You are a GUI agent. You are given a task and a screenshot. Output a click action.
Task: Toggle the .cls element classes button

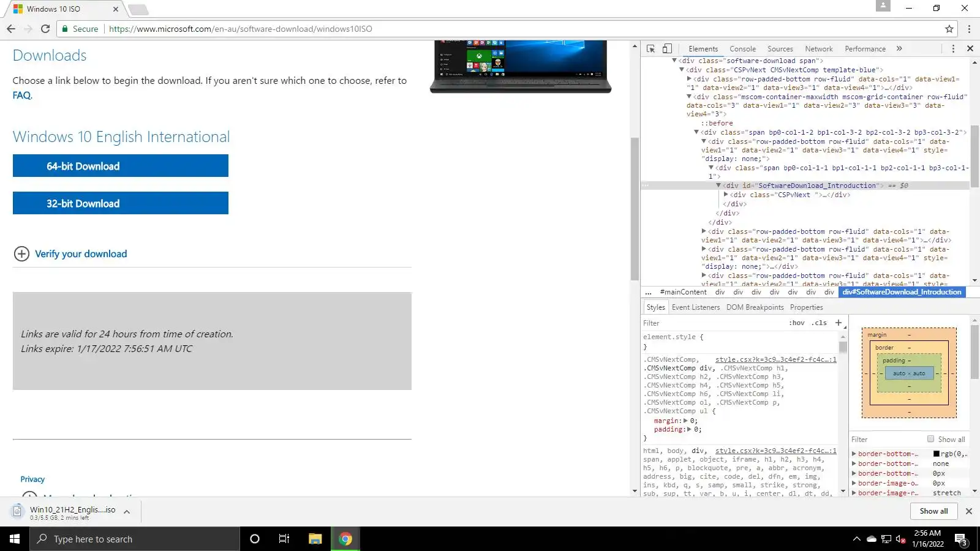coord(820,323)
